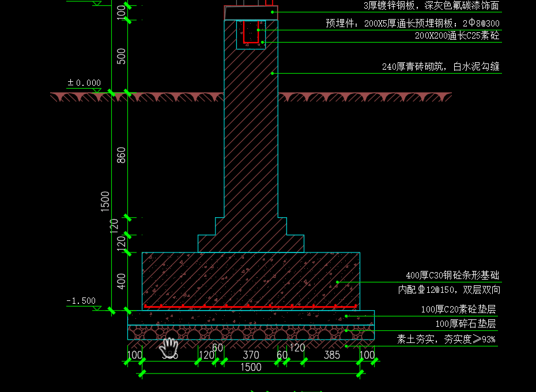The height and width of the screenshot is (392, 536).
Task: Select the '100厚C20素砼垫层' annotation
Action: tap(458, 309)
